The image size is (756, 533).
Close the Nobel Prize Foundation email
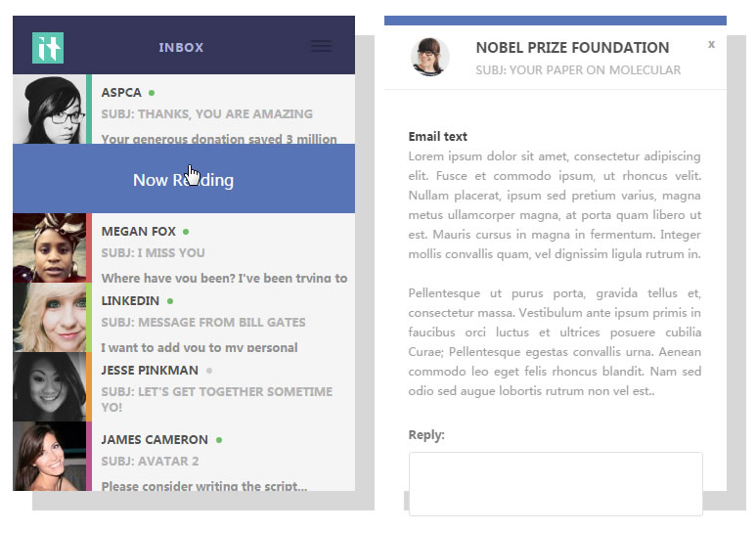click(x=711, y=44)
